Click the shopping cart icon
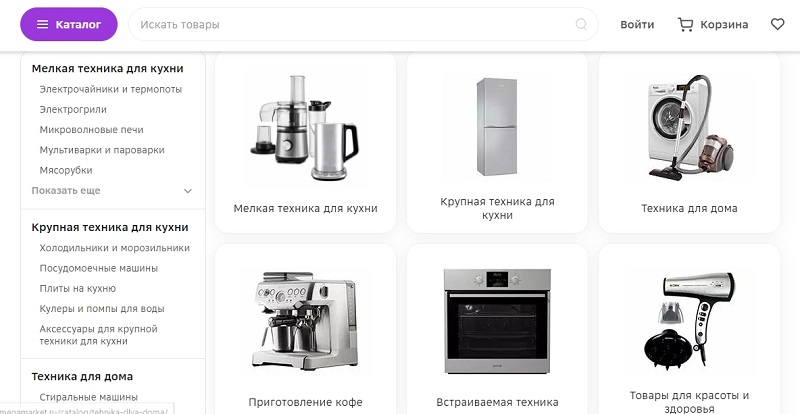800x414 pixels. (685, 24)
